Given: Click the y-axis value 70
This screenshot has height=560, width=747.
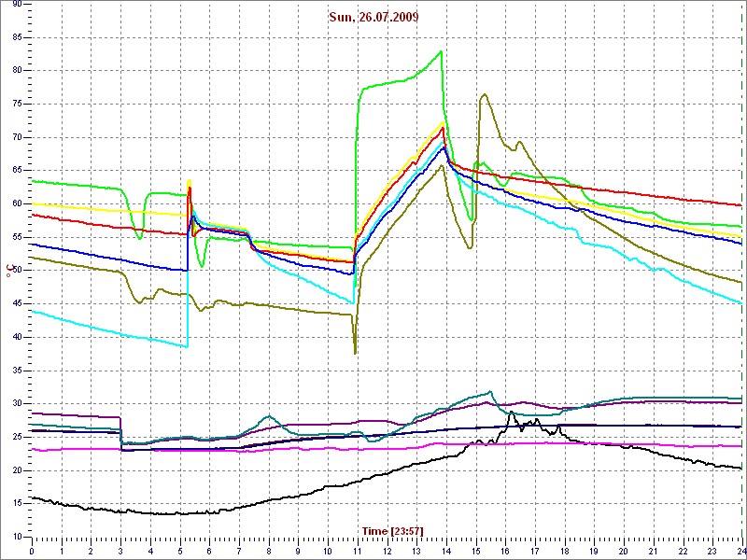Looking at the screenshot, I should 17,137.
